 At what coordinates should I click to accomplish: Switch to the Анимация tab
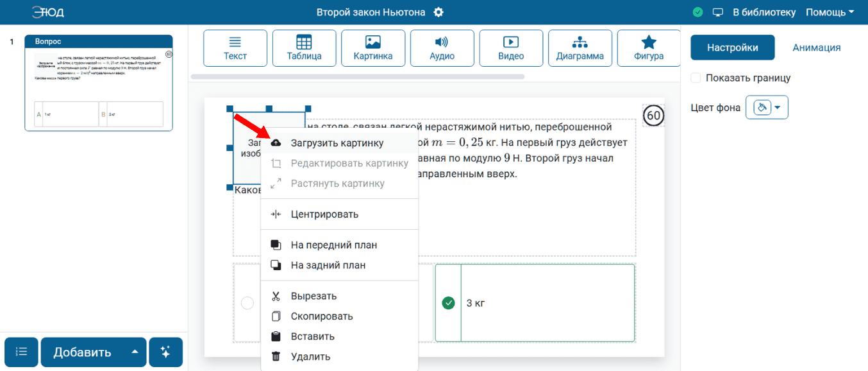pos(817,47)
